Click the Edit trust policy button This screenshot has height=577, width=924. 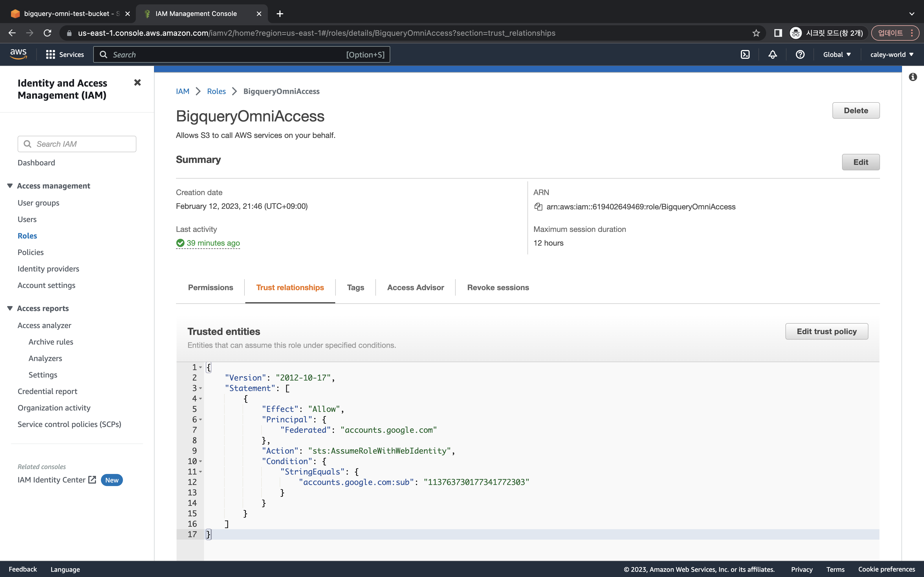pyautogui.click(x=826, y=331)
